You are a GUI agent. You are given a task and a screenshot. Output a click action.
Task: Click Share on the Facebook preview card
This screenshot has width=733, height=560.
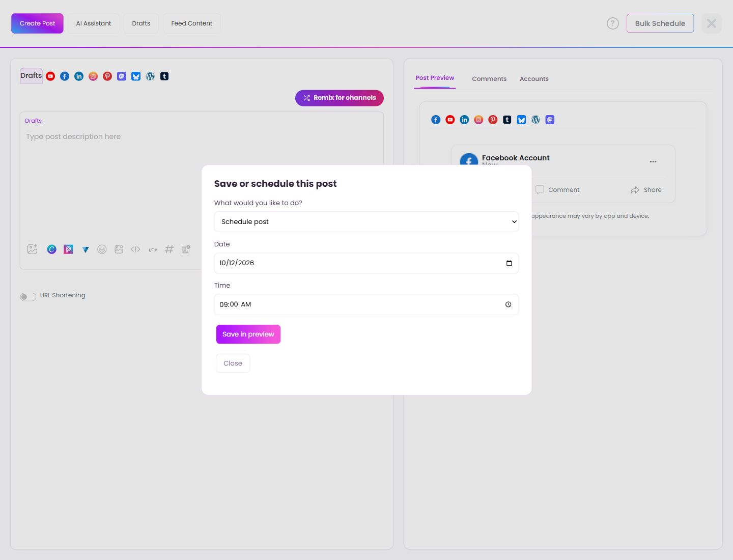646,190
